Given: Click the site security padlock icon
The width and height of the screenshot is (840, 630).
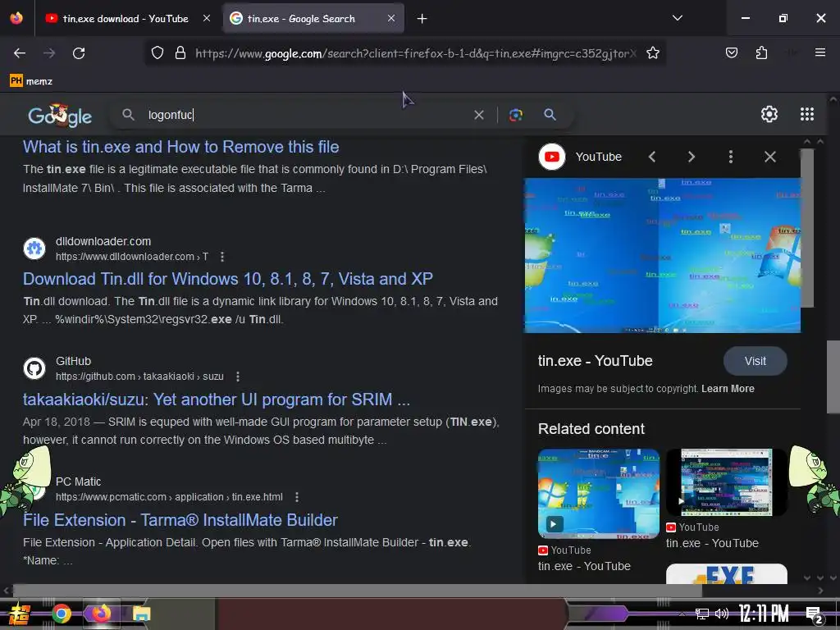Looking at the screenshot, I should pos(180,53).
